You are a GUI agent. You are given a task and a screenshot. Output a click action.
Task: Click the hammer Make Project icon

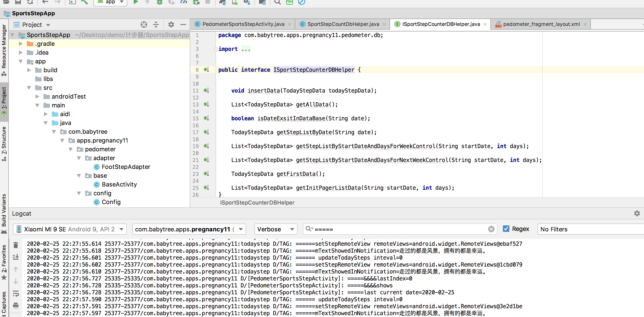click(x=84, y=2)
